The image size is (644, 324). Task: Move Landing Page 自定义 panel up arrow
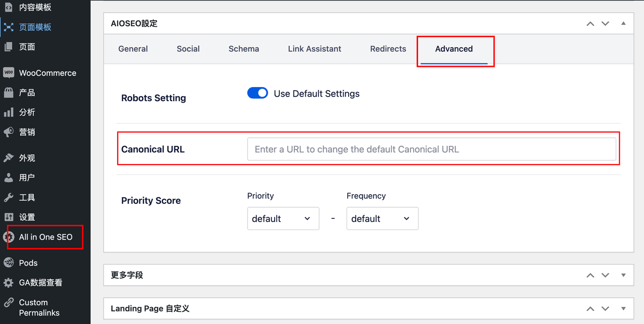tap(590, 308)
